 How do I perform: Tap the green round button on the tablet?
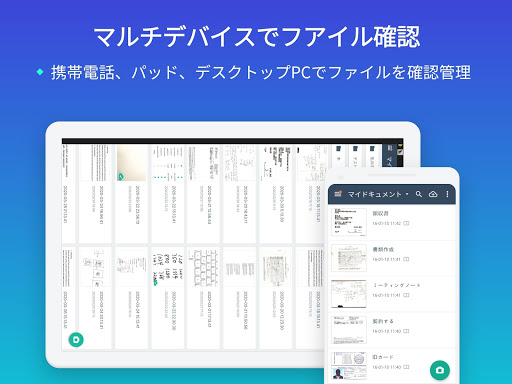tap(76, 340)
